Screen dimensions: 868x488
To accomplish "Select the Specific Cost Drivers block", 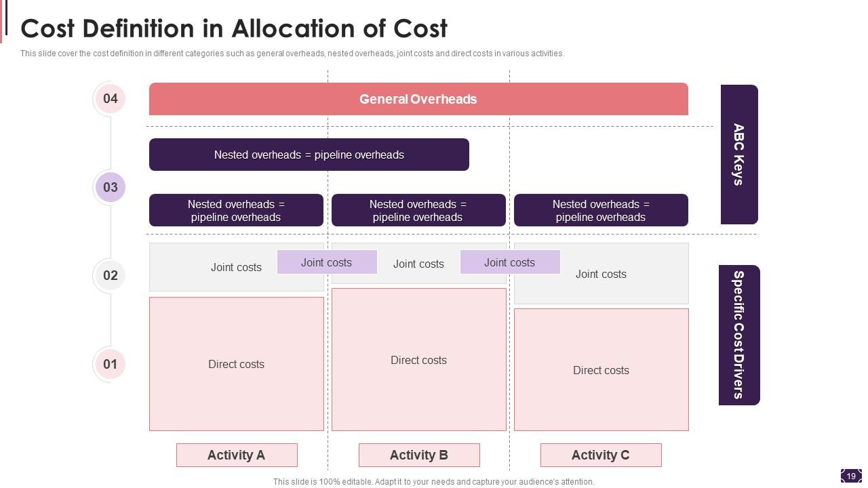I will coord(739,335).
